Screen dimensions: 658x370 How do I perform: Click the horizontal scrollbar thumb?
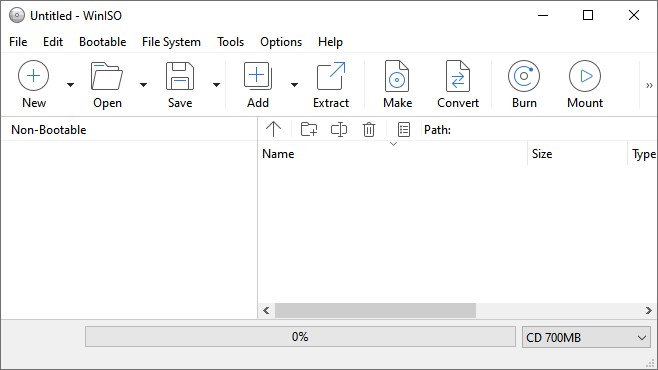pyautogui.click(x=375, y=310)
